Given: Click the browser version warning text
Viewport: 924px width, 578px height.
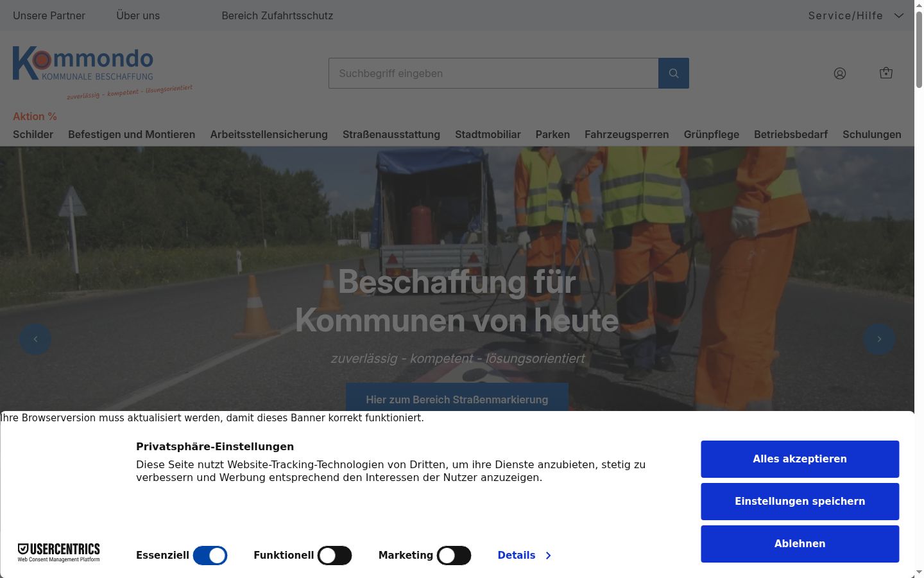Looking at the screenshot, I should (x=212, y=418).
